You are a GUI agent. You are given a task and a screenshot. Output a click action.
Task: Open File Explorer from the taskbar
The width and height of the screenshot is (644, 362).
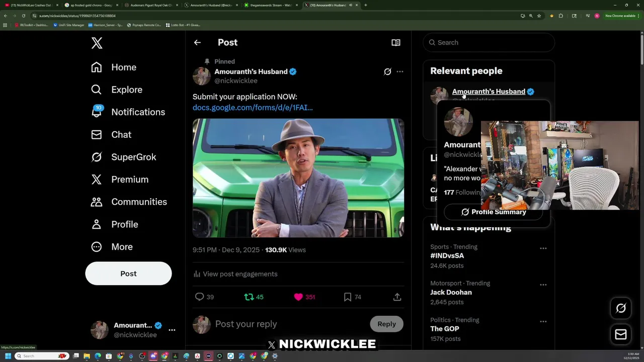point(87,356)
